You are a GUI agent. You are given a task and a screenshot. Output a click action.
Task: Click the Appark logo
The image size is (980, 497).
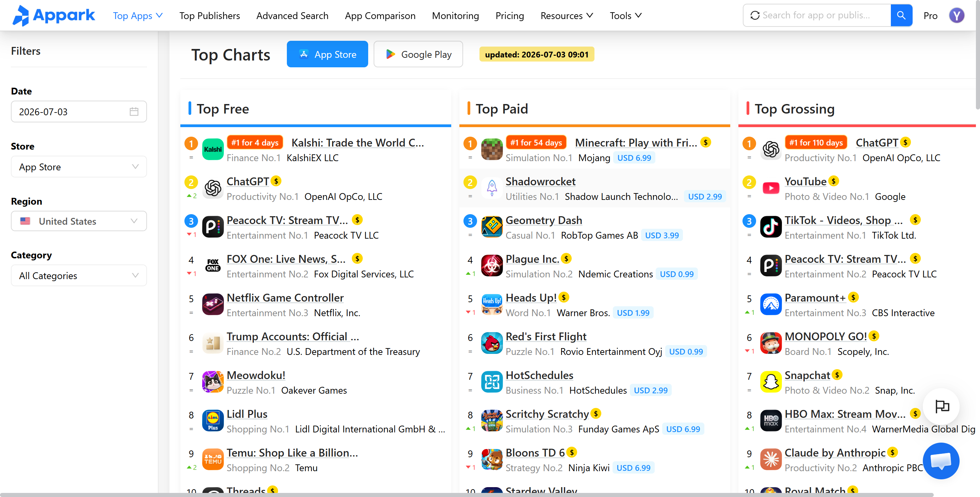tap(54, 16)
